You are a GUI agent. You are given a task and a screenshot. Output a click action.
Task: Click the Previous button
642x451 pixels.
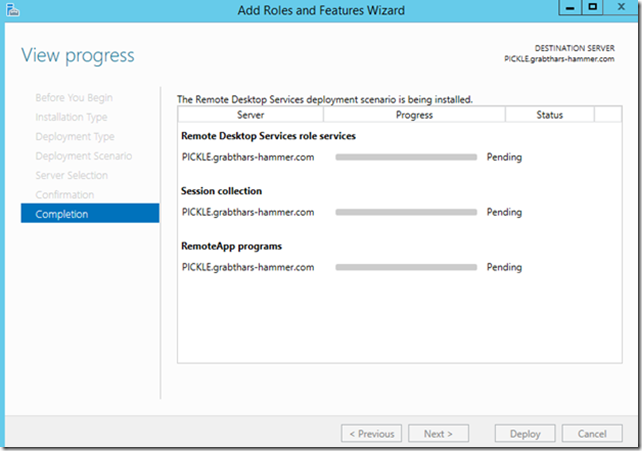point(371,433)
